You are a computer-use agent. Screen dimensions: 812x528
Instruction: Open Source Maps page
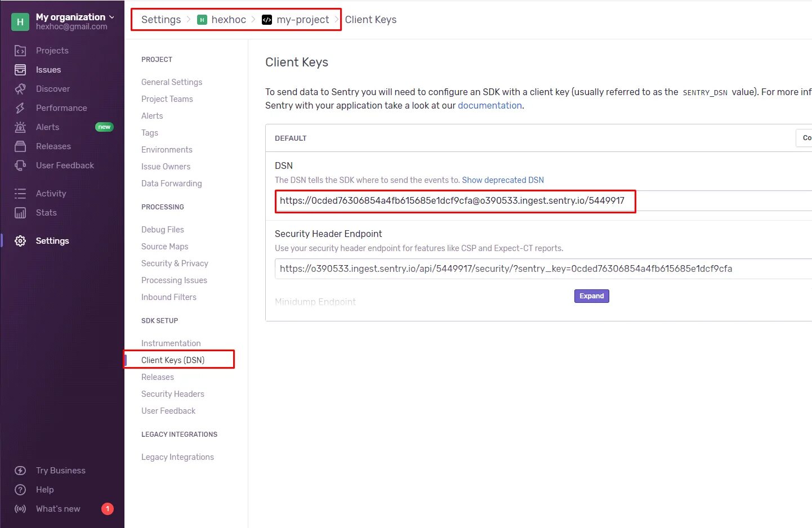164,247
